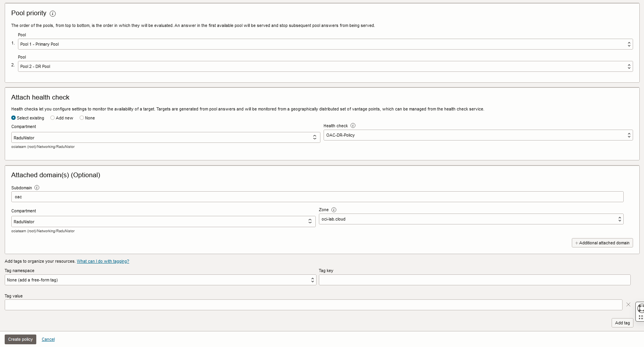Open the Pool 1 - Primary Pool dropdown
The image size is (644, 347).
click(325, 44)
